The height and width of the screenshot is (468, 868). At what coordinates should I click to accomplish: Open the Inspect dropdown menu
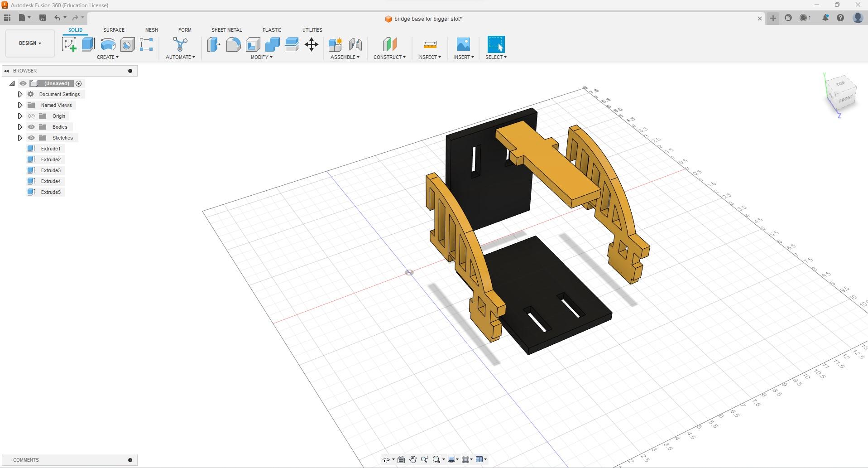click(430, 57)
